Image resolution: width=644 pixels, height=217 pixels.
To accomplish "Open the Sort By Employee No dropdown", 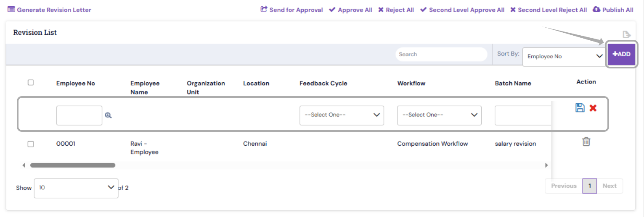I will tap(564, 56).
